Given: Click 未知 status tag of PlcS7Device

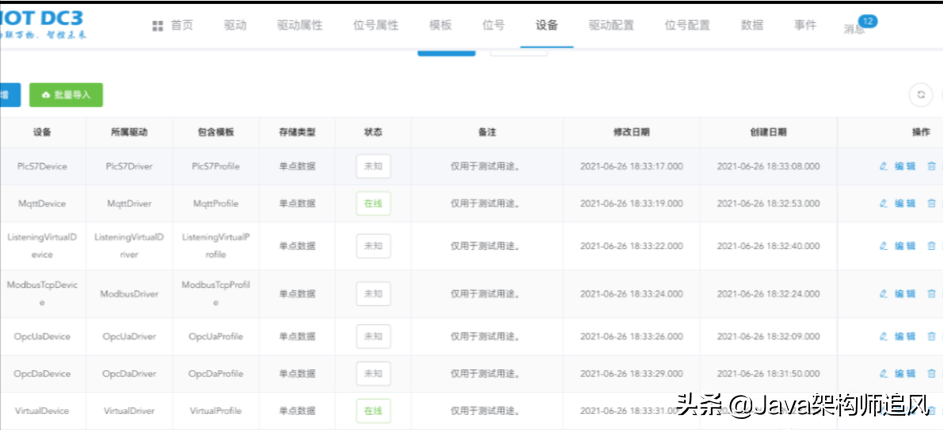Looking at the screenshot, I should coord(373,167).
